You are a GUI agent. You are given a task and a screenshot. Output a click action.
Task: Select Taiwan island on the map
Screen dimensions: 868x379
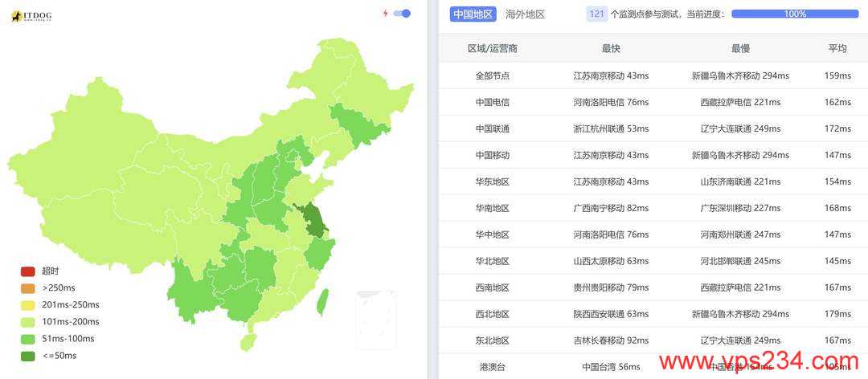(x=322, y=302)
